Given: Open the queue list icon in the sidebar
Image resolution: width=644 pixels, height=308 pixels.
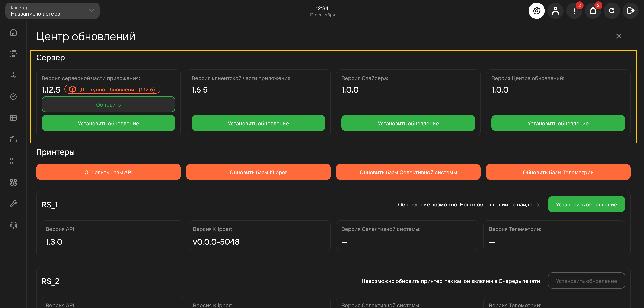Looking at the screenshot, I should (13, 54).
